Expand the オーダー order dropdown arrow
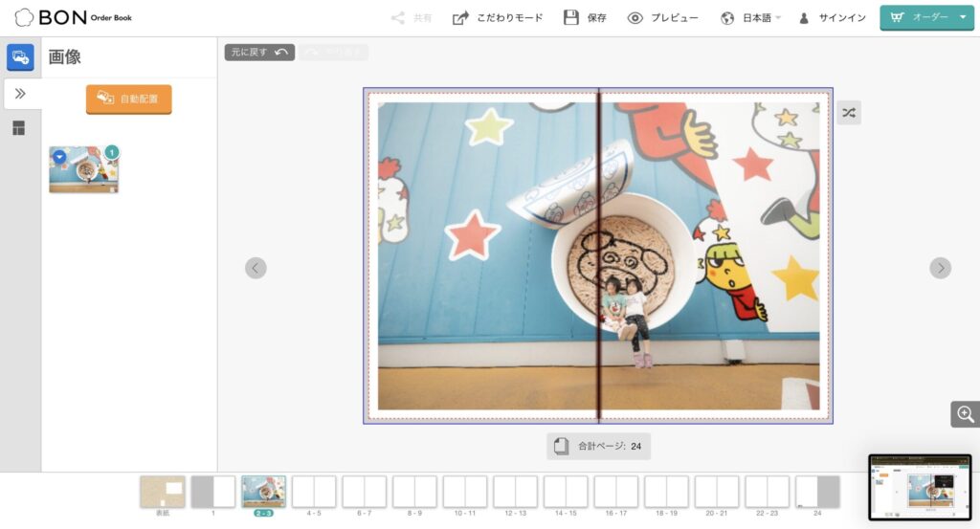Viewport: 980px width, 529px height. [963, 17]
